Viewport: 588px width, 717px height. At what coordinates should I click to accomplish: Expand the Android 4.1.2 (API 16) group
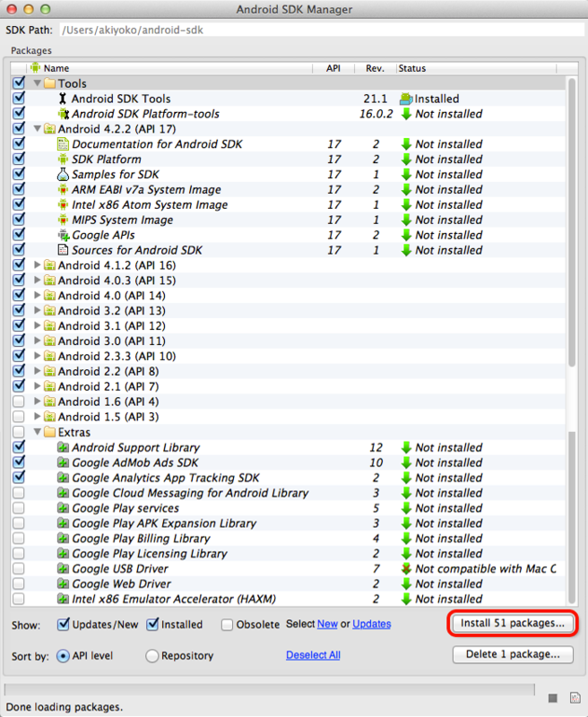point(37,264)
